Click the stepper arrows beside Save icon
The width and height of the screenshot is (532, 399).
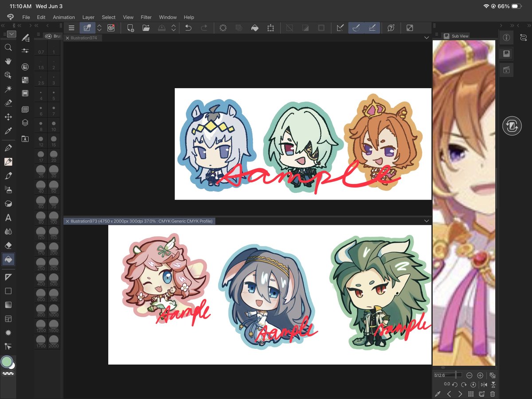point(174,28)
